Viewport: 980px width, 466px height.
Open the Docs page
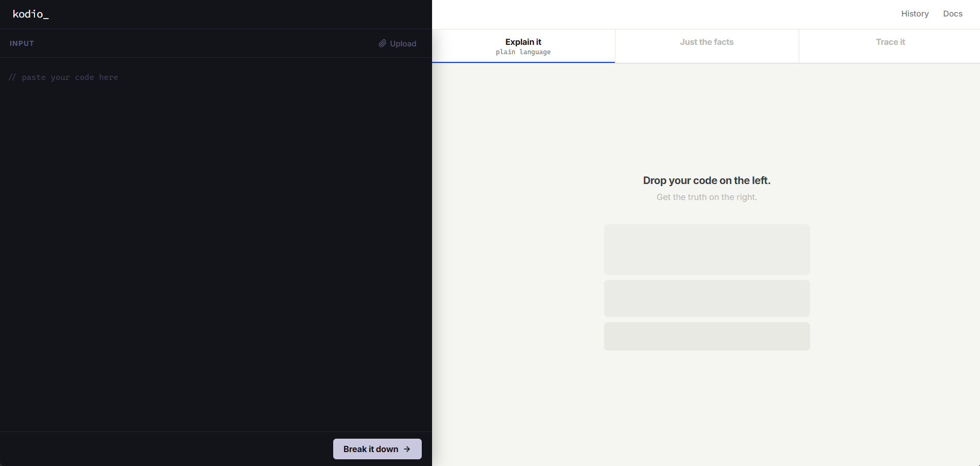pos(952,13)
